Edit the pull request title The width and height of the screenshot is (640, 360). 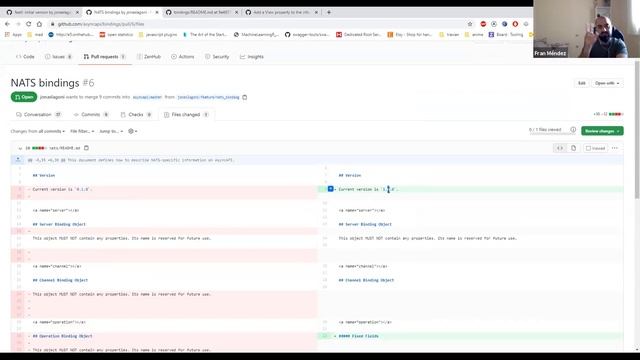[582, 83]
